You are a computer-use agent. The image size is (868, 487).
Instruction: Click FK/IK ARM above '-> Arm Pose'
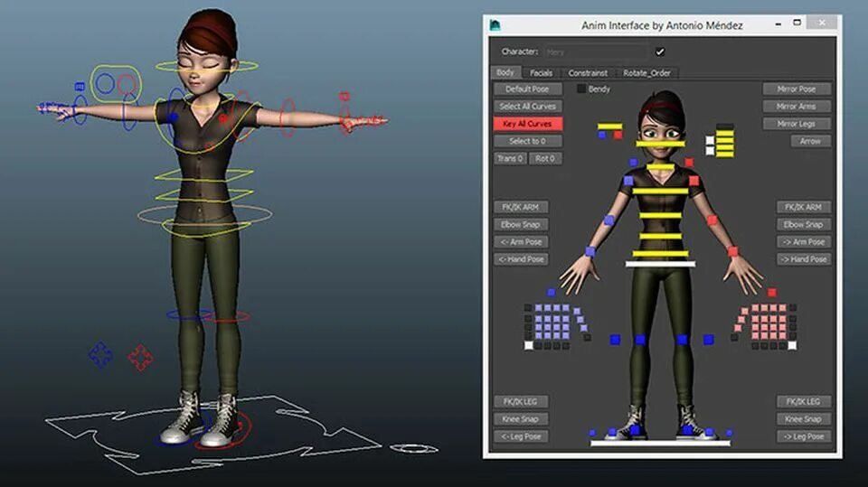[803, 207]
